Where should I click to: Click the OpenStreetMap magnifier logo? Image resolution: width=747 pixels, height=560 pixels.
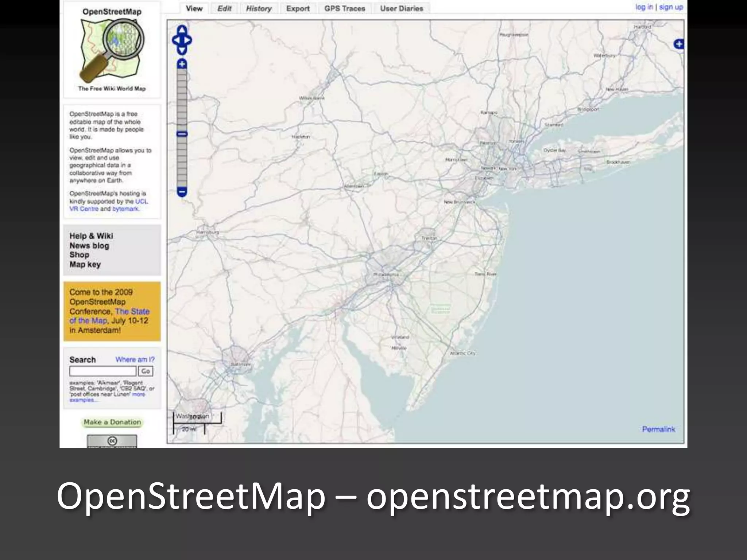(x=112, y=50)
